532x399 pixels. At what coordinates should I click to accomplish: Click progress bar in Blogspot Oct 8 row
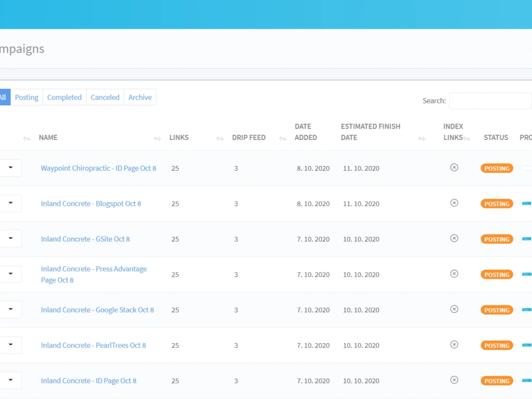coord(527,204)
